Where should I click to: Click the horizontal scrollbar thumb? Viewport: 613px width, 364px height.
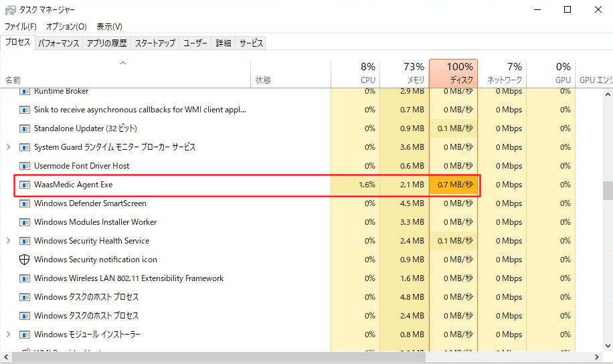pyautogui.click(x=219, y=357)
